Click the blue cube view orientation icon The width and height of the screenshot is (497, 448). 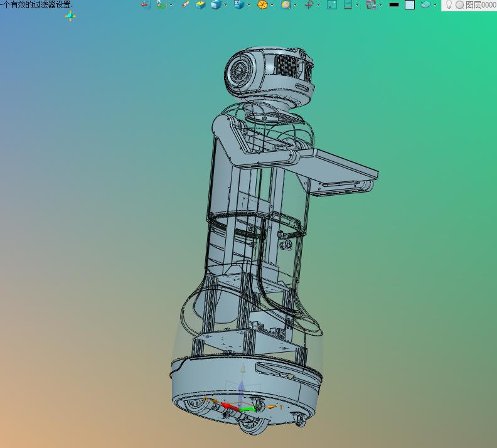click(239, 5)
